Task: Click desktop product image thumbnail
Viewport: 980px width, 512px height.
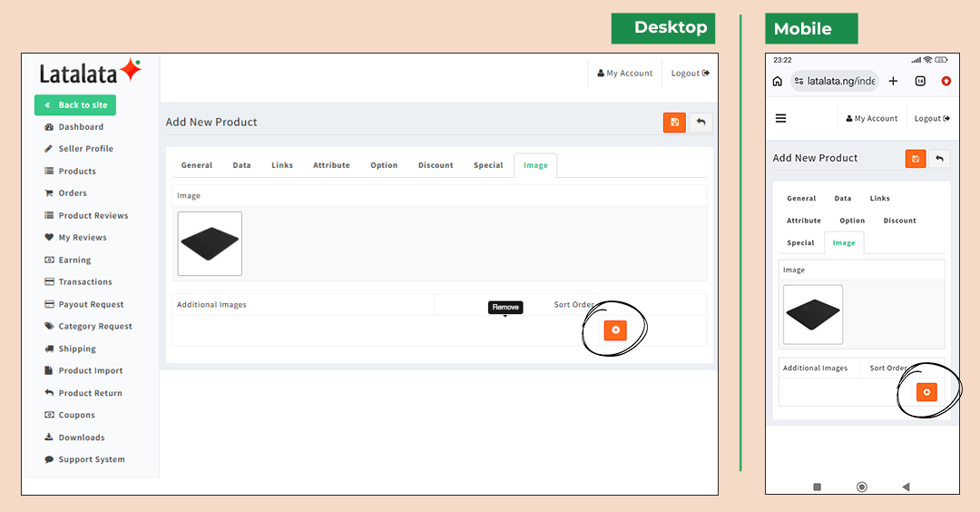Action: [x=210, y=244]
